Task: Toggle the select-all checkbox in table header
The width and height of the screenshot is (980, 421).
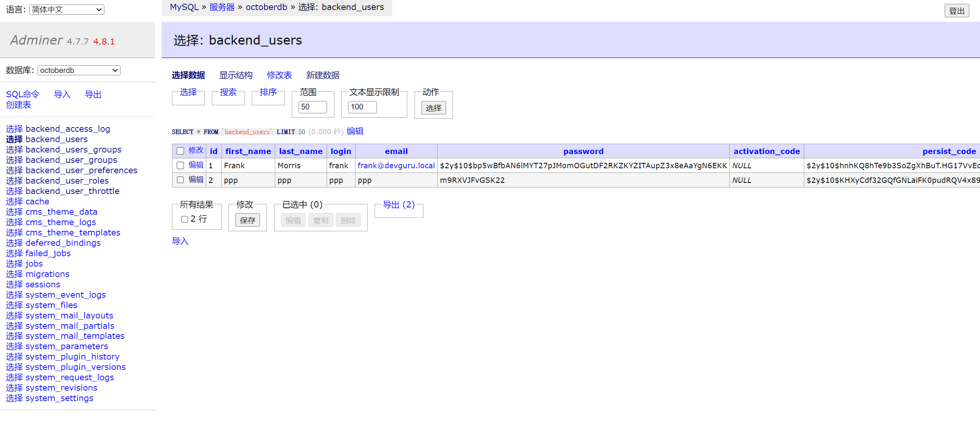Action: tap(180, 151)
